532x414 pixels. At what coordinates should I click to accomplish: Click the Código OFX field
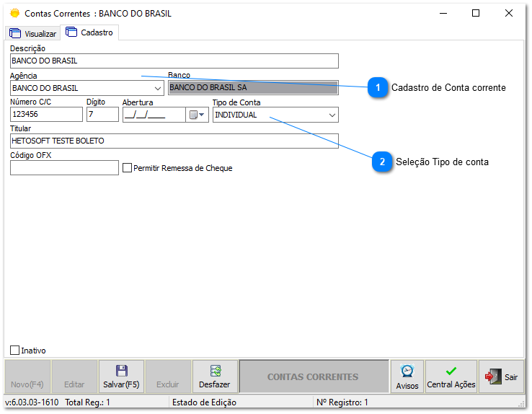point(64,167)
